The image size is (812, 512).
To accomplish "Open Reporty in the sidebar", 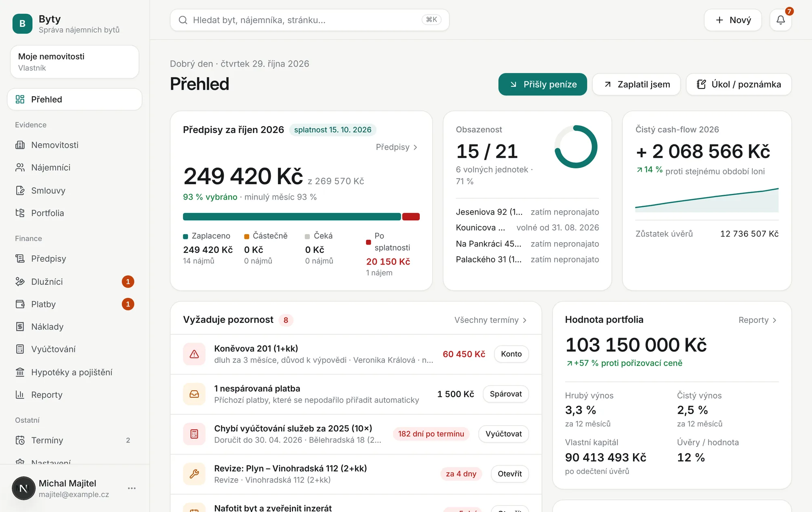I will point(74,395).
